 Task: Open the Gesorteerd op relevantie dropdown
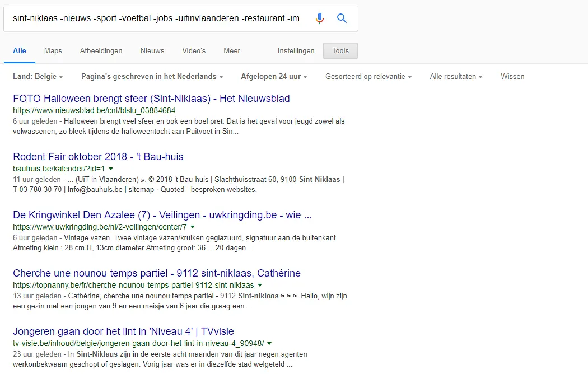(x=368, y=77)
